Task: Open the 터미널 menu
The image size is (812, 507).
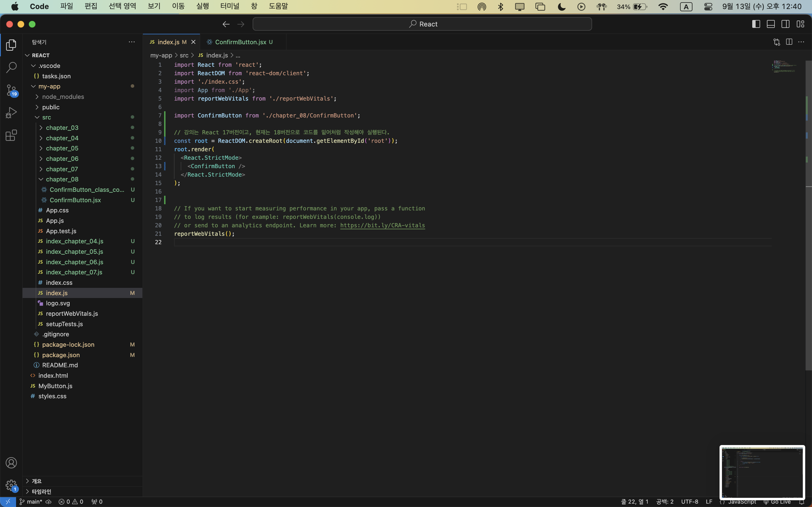Action: pos(230,6)
